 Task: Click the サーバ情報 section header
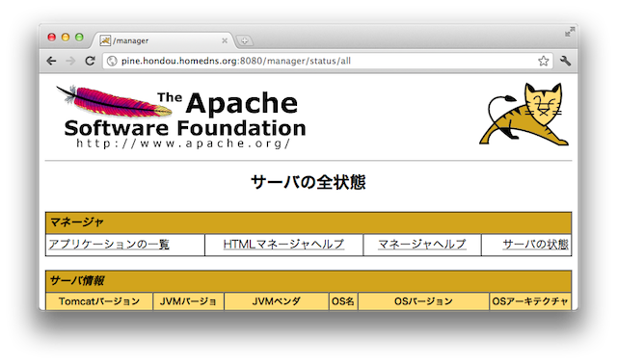coord(308,281)
